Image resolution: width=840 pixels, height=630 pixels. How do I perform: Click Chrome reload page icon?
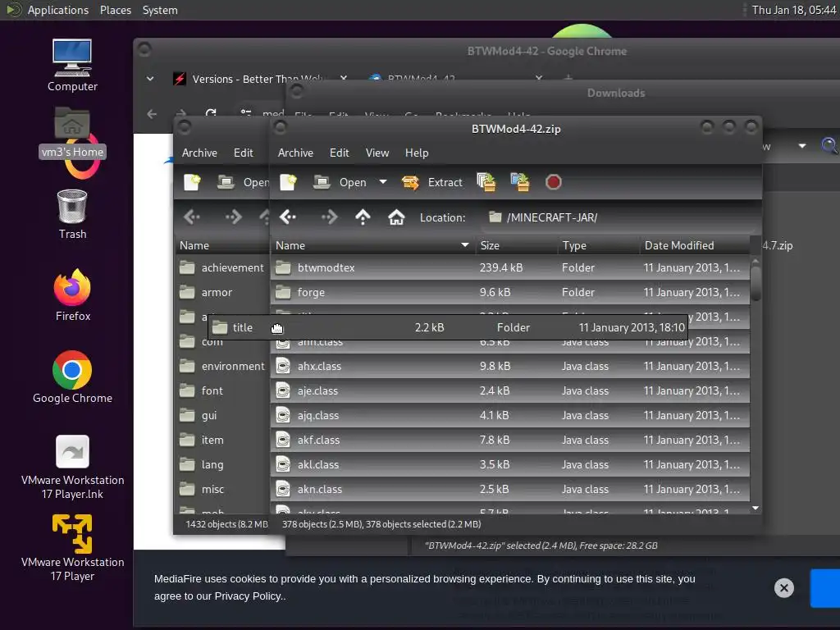coord(211,113)
